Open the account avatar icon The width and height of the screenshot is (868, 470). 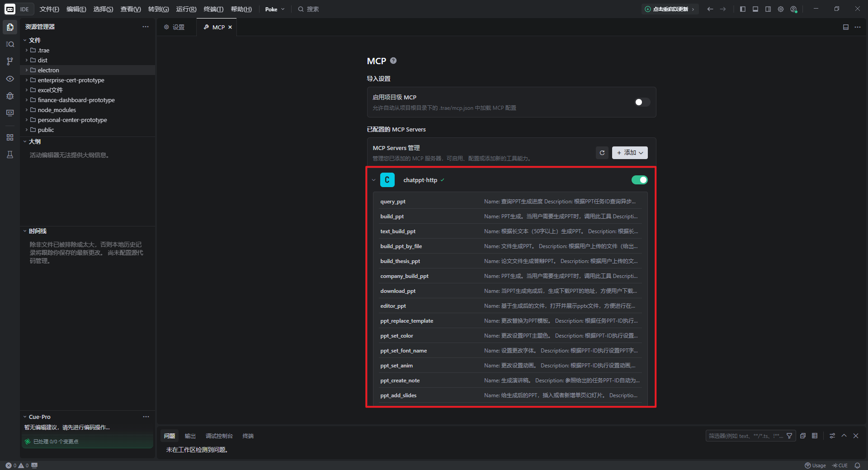click(x=794, y=9)
